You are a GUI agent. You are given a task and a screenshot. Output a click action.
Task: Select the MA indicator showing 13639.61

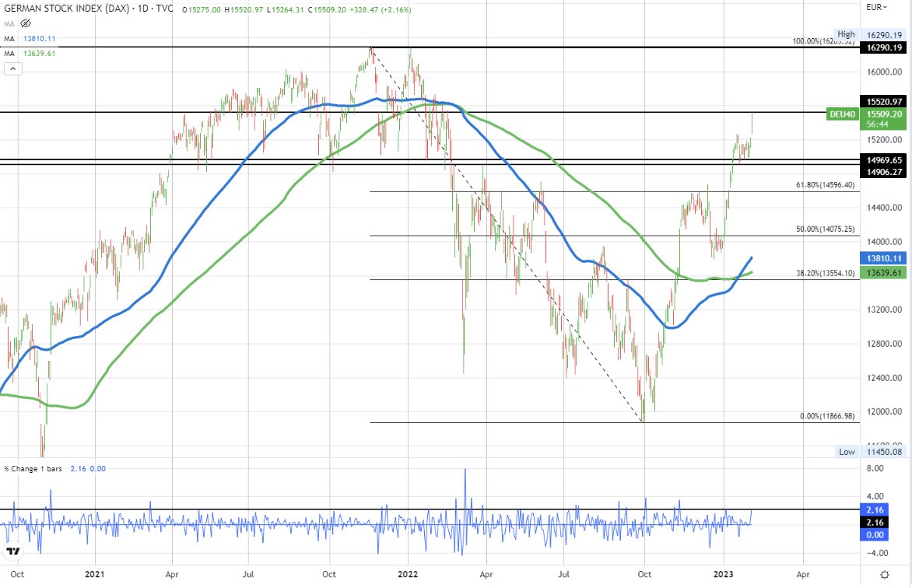tap(30, 53)
